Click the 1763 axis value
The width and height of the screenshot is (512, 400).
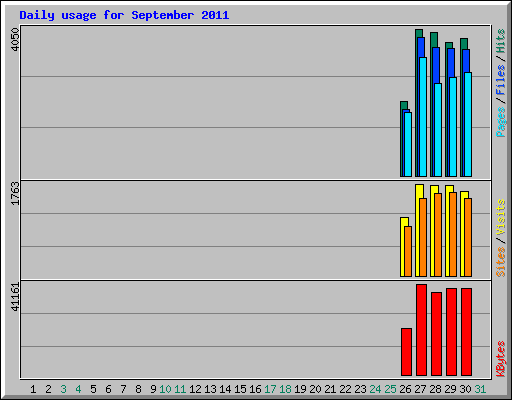15,193
